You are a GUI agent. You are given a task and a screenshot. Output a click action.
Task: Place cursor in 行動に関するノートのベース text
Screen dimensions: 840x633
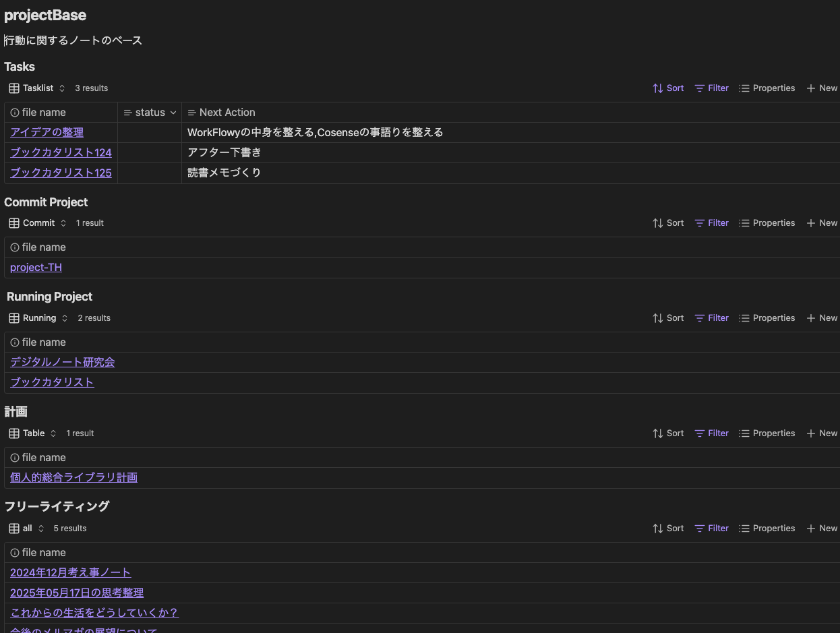(x=73, y=40)
